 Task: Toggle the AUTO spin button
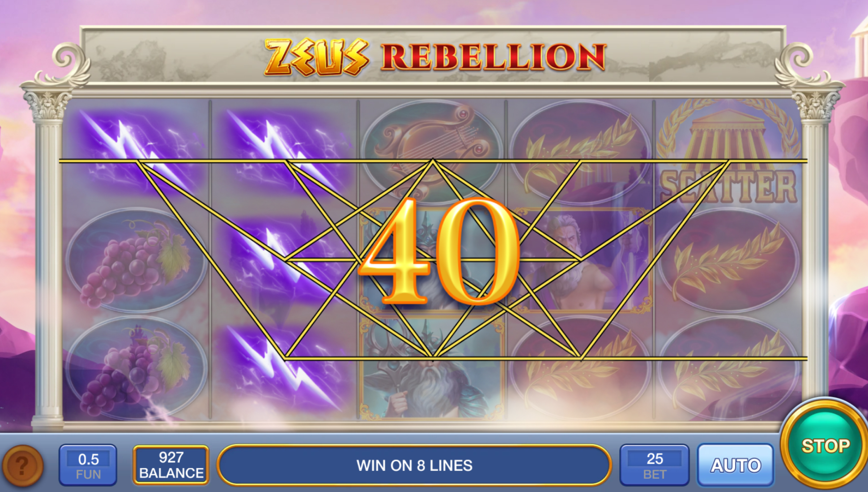[736, 465]
